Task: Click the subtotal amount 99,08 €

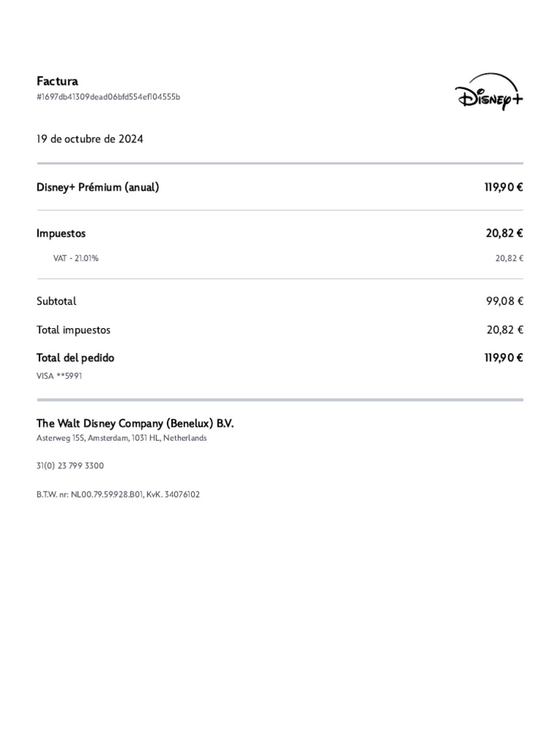Action: click(505, 301)
